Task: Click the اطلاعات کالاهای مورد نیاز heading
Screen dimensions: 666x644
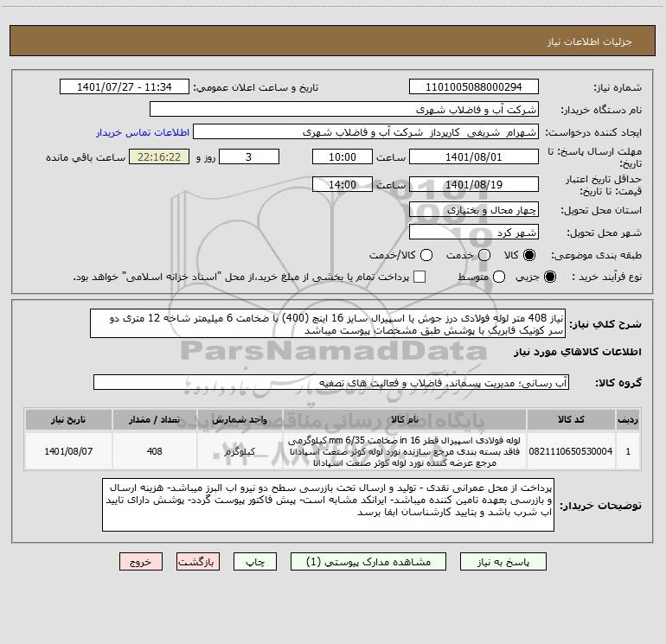Action: [x=578, y=352]
